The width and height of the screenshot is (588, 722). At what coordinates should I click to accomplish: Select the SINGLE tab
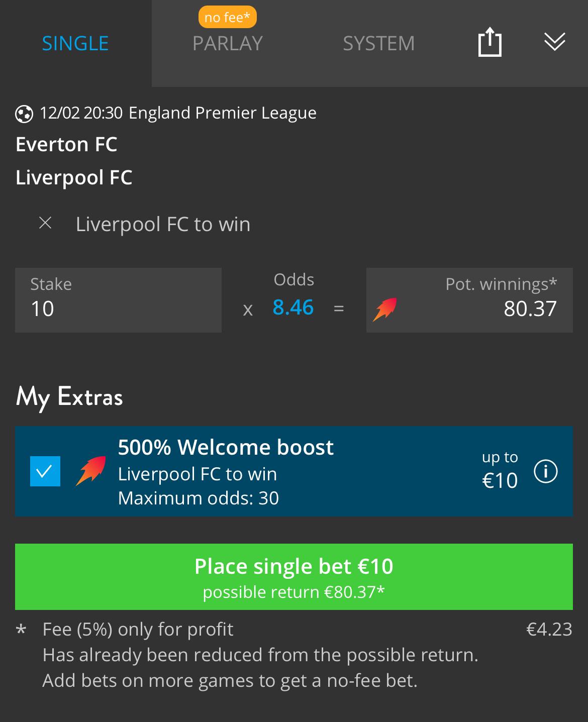[x=75, y=44]
